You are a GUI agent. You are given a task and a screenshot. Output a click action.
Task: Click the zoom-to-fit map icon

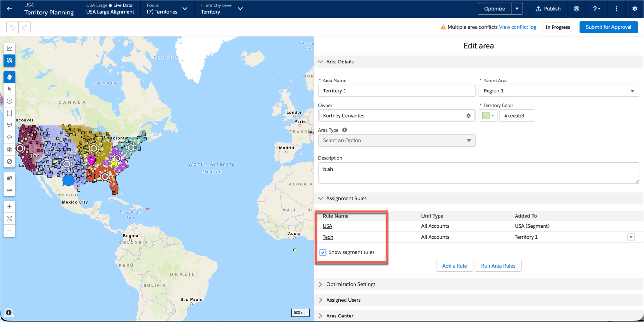9,219
